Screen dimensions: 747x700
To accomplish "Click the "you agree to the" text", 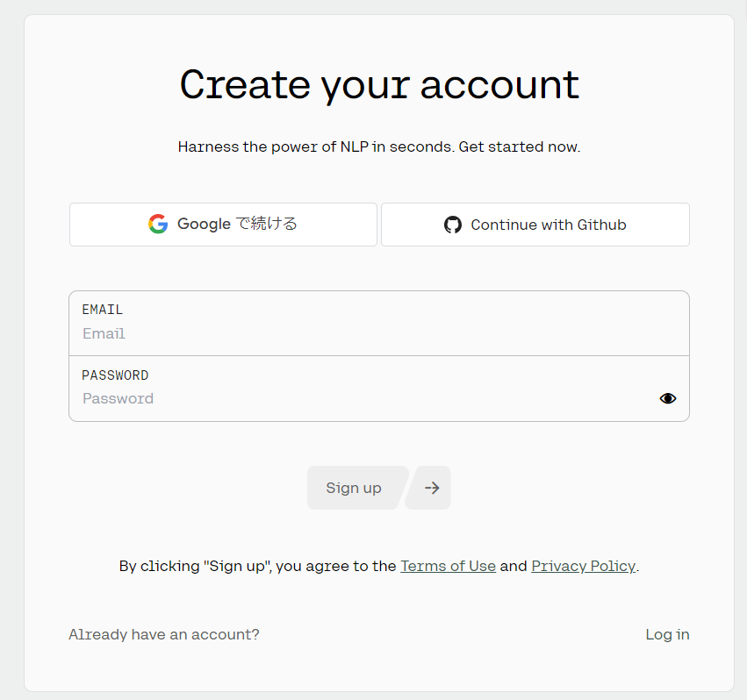I will click(x=336, y=566).
